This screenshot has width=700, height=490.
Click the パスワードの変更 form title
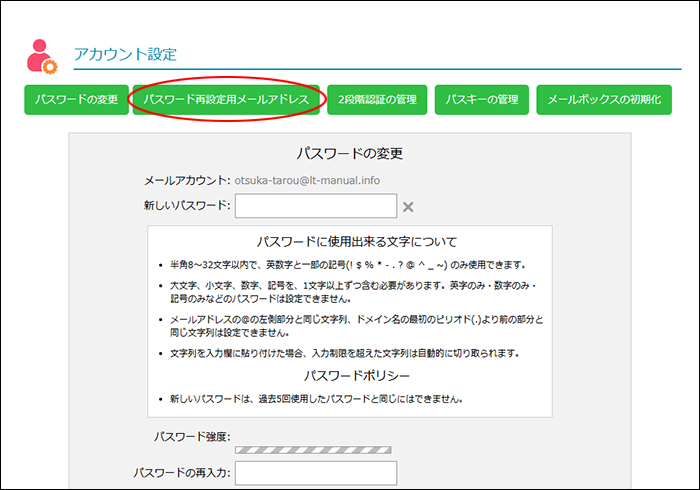coord(350,154)
